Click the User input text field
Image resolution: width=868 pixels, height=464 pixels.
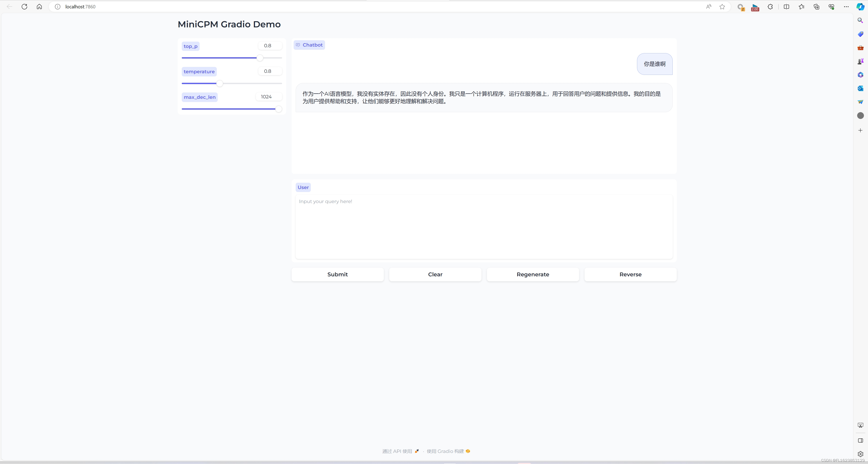click(x=484, y=224)
